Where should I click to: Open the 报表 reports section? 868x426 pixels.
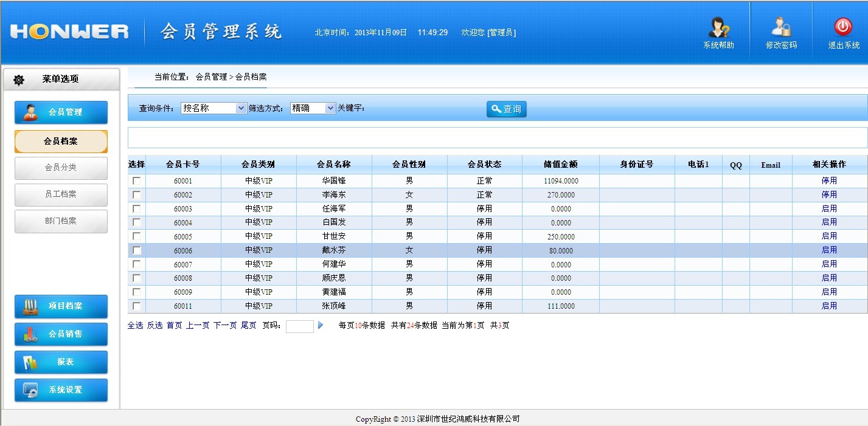(x=61, y=362)
